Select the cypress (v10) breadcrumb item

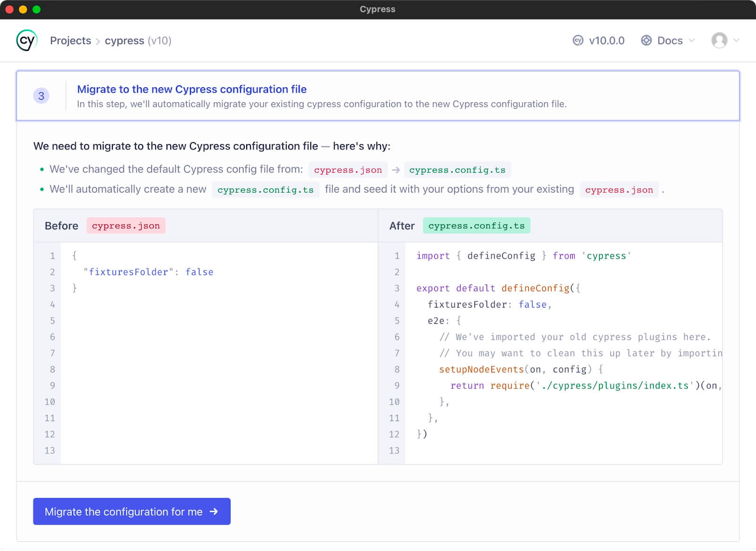click(137, 41)
